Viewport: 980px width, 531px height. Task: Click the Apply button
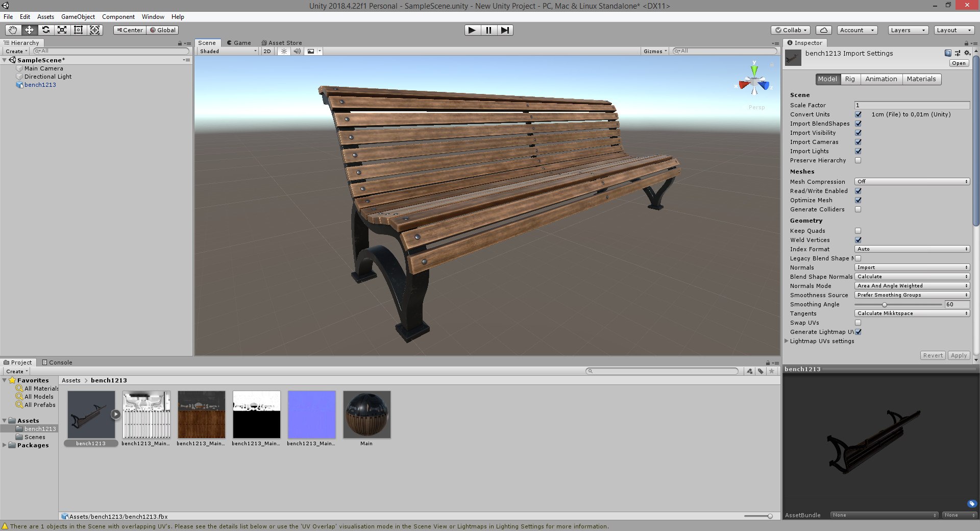coord(959,355)
